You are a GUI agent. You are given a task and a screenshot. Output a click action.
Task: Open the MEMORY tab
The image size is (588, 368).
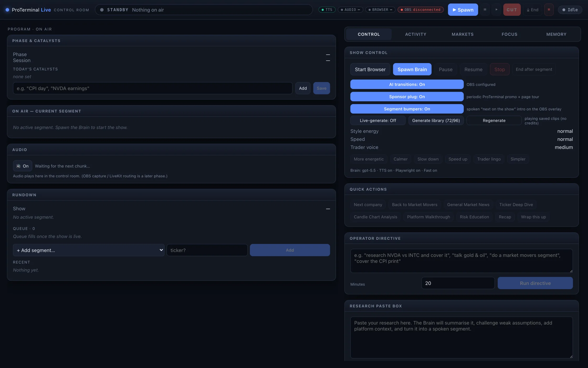556,34
